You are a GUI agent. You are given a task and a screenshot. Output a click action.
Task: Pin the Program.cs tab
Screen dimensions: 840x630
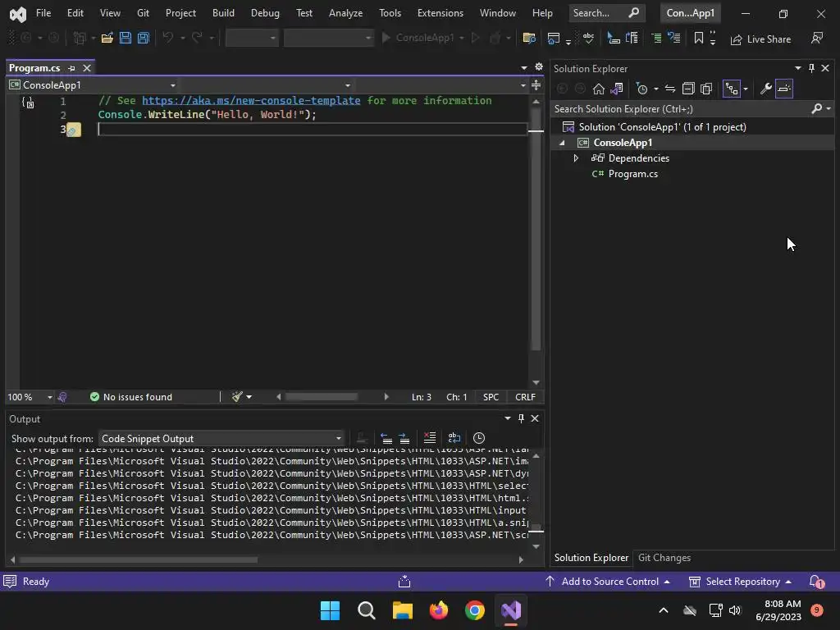pyautogui.click(x=72, y=68)
